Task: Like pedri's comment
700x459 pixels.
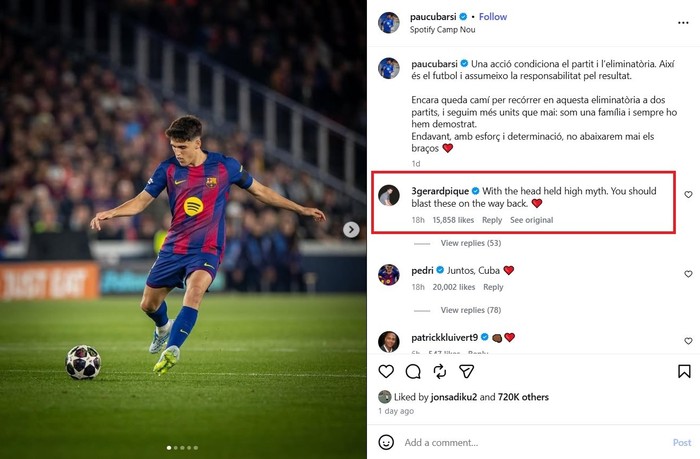Action: click(688, 274)
